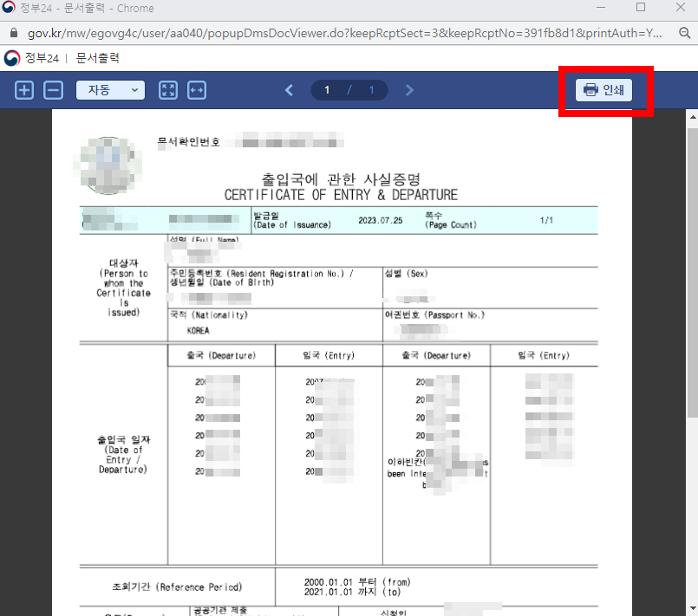Go to the previous page arrow
The width and height of the screenshot is (698, 616).
(290, 90)
